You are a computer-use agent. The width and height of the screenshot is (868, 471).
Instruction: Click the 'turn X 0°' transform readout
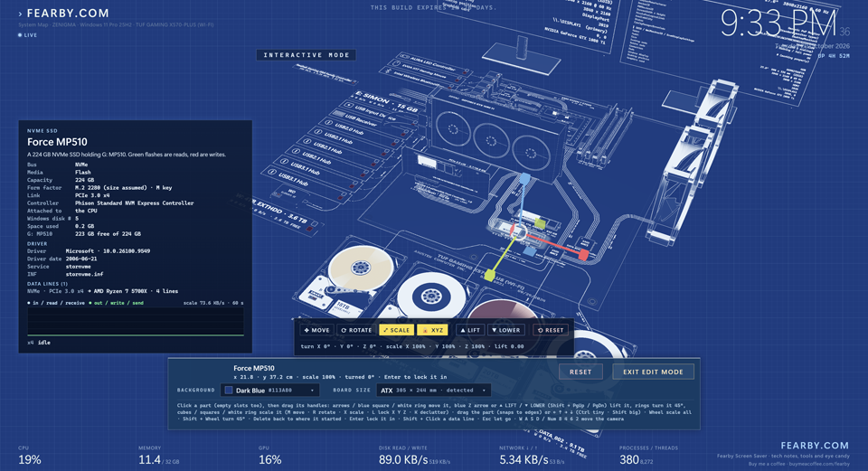[316, 346]
